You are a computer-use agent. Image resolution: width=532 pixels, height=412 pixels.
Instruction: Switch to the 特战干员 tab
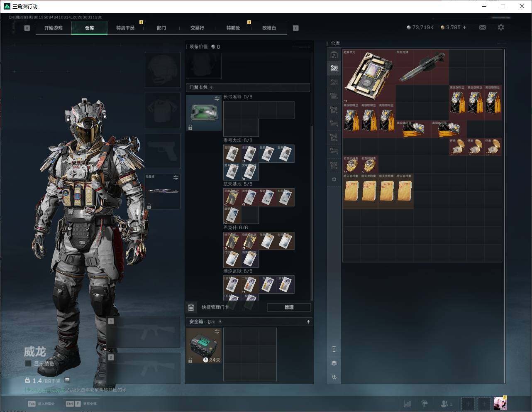(125, 28)
